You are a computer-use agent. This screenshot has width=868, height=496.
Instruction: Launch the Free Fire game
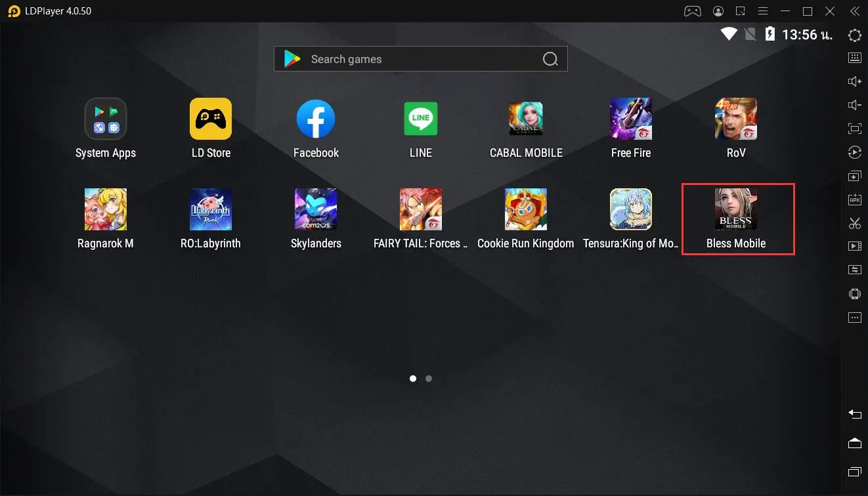[631, 119]
